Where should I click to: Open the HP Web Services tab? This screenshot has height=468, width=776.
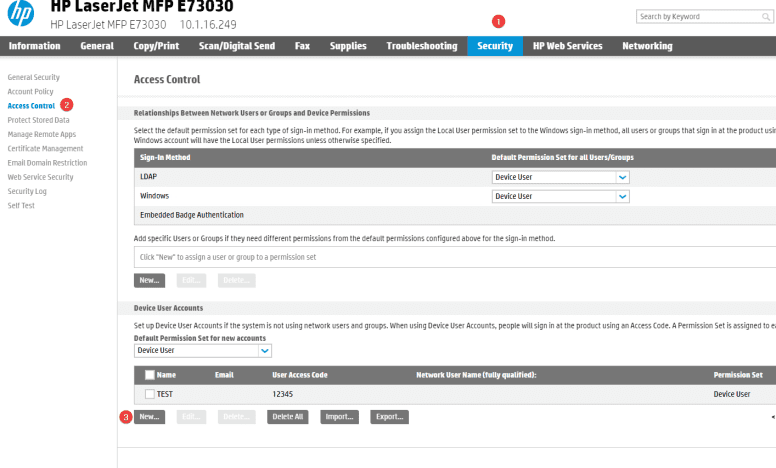point(566,46)
